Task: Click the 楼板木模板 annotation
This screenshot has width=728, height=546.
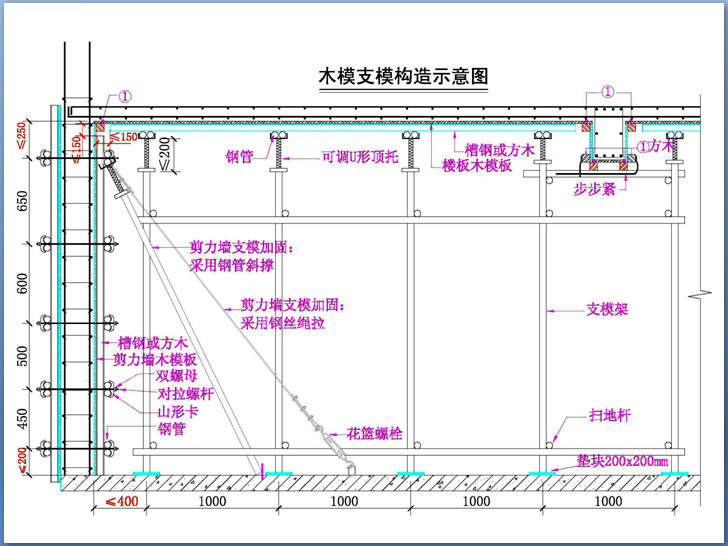Action: point(477,165)
